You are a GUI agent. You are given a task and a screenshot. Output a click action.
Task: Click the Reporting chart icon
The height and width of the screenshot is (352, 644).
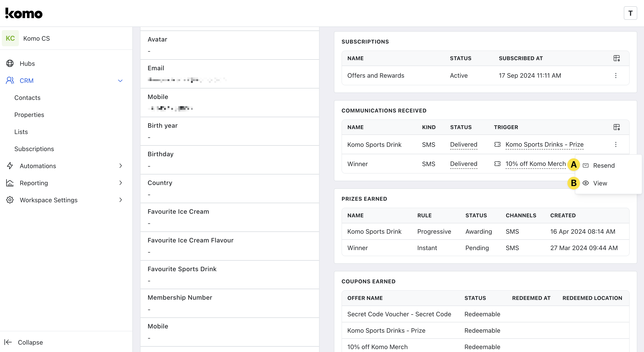pyautogui.click(x=10, y=183)
